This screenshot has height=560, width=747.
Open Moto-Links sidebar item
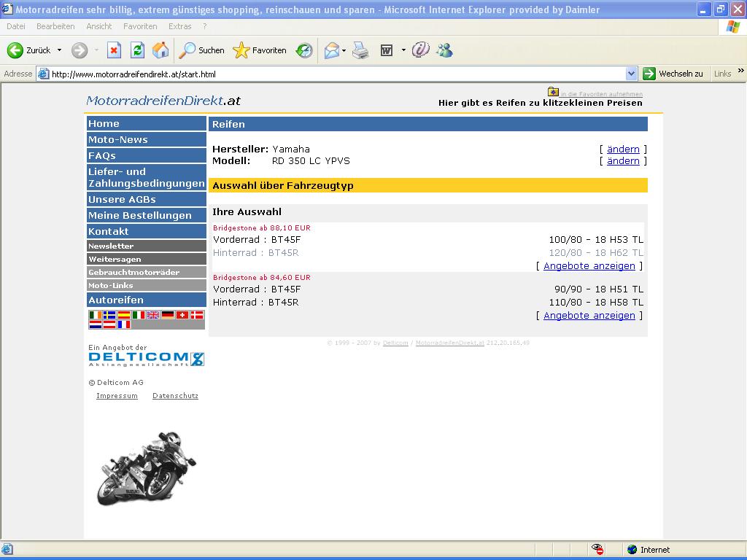click(146, 285)
